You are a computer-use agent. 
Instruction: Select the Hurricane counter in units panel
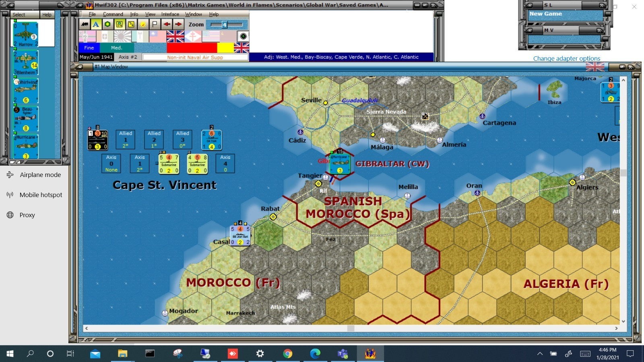[25, 147]
